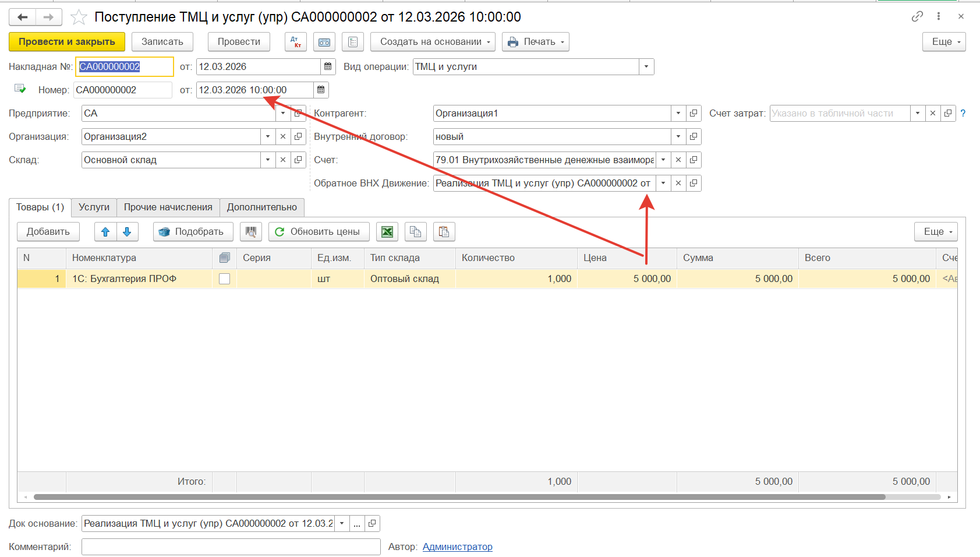This screenshot has height=557, width=980.
Task: Switch to Прочие начисления tab
Action: pyautogui.click(x=168, y=207)
